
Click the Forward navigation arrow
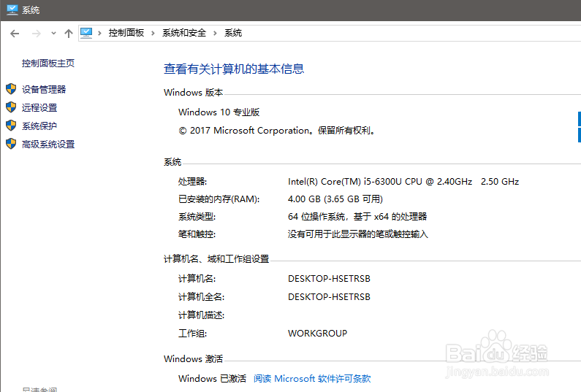tap(37, 34)
